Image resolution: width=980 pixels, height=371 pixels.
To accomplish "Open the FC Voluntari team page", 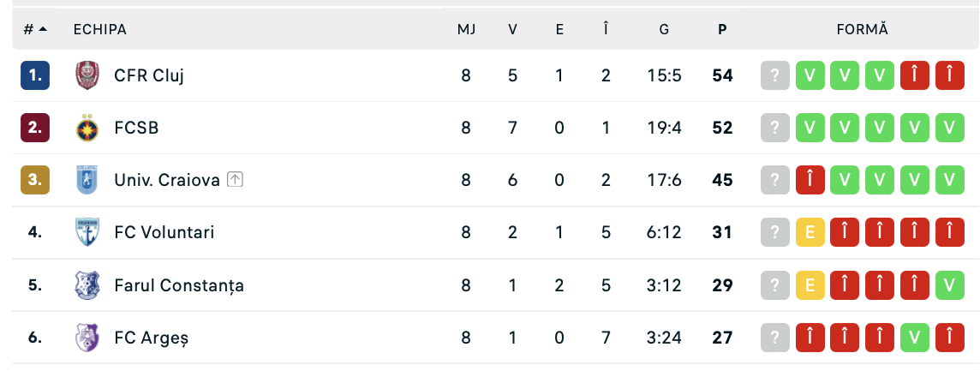I will point(164,233).
